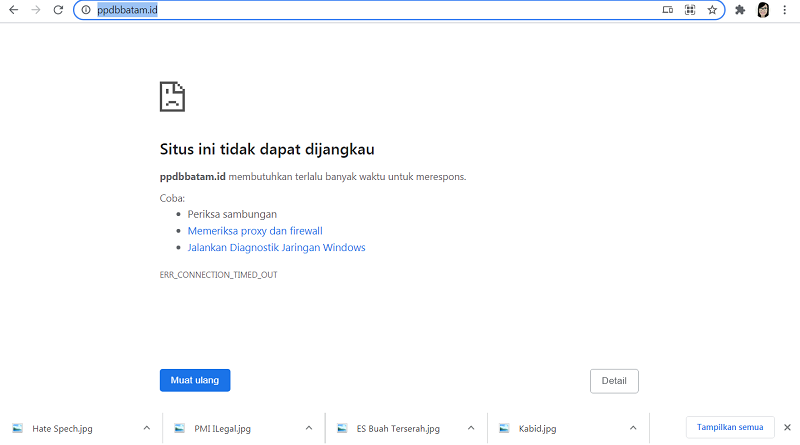Screen dimensions: 800x445
Task: Click the Jalankan Diagnostik Jaringan Windows link
Action: click(x=276, y=248)
